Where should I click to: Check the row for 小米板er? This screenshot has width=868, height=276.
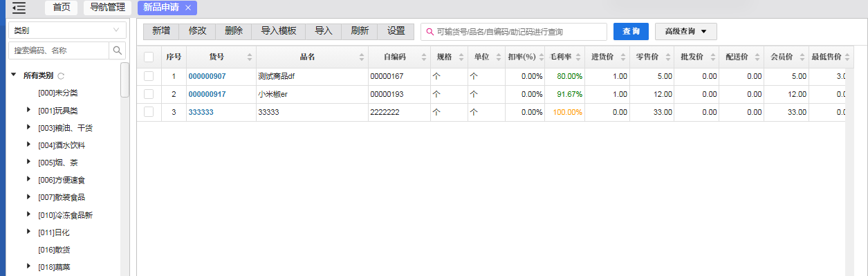(149, 94)
